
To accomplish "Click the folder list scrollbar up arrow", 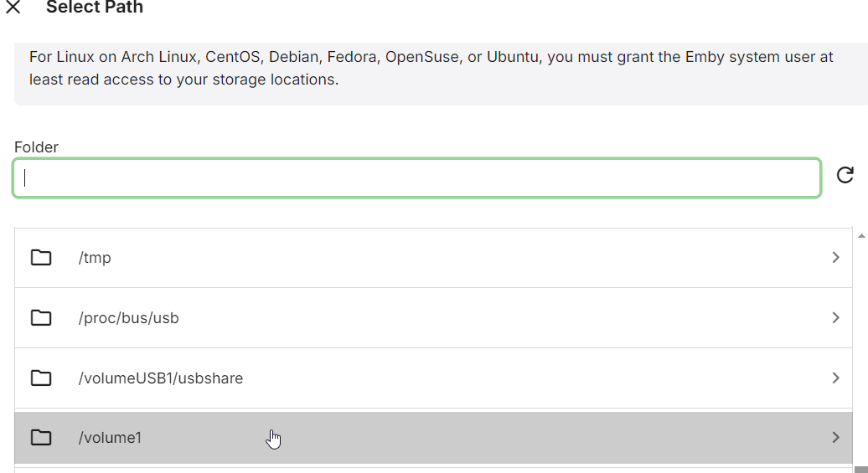I will tap(861, 236).
